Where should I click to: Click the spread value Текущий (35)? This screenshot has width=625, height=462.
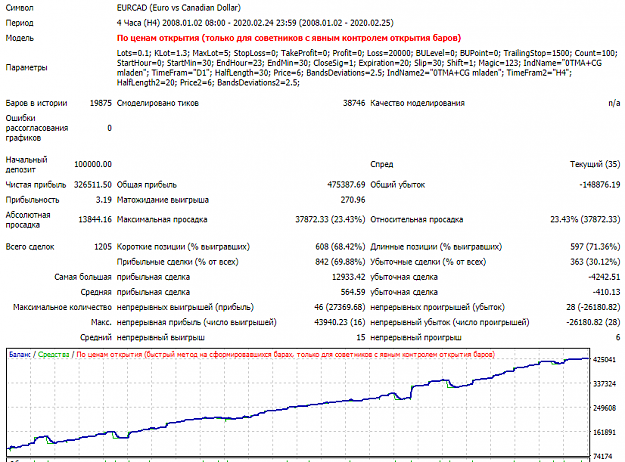click(595, 164)
